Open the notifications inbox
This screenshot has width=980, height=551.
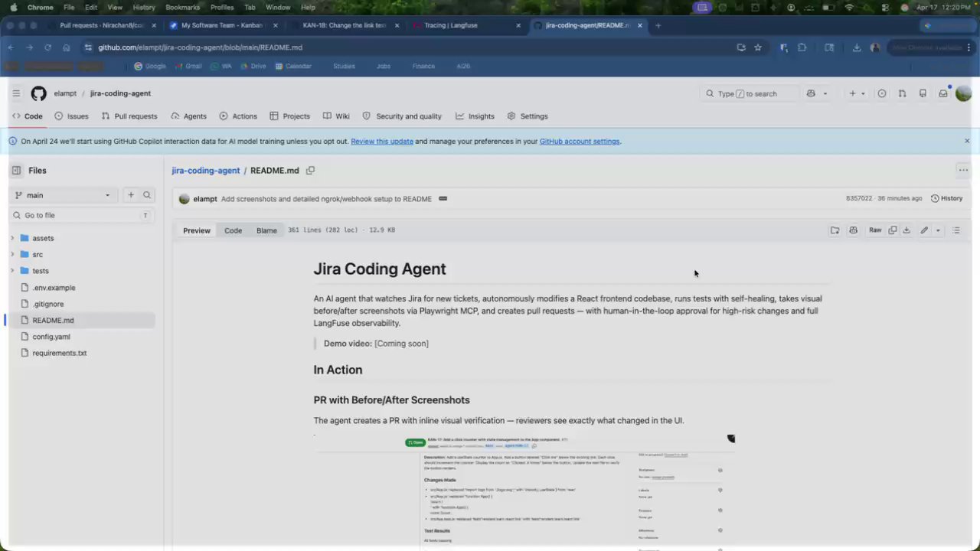pos(943,93)
